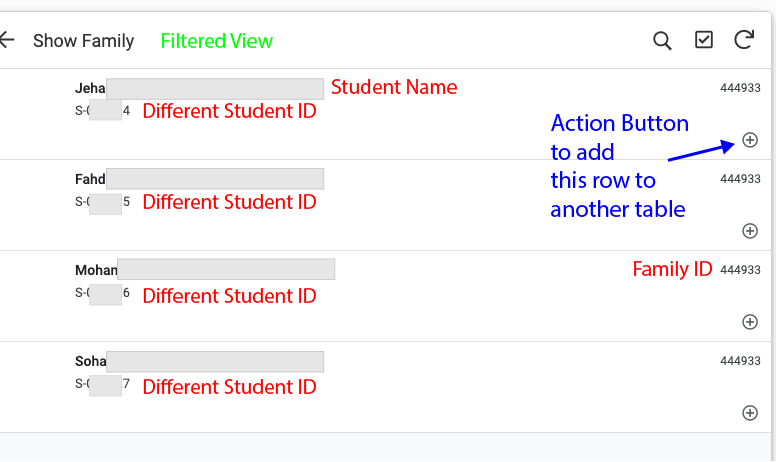Open the Soha student row
The width and height of the screenshot is (777, 462).
point(386,387)
